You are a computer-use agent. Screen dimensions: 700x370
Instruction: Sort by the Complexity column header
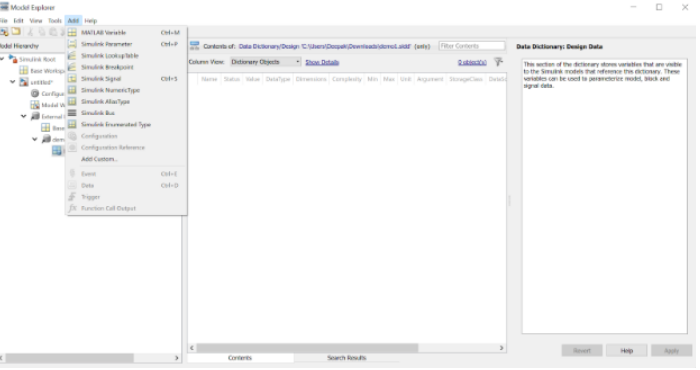point(347,79)
